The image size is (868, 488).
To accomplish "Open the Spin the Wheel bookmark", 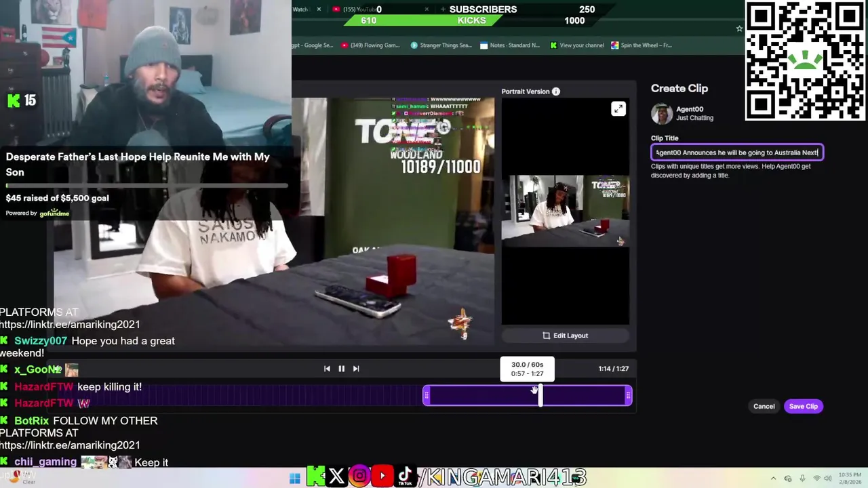I will click(641, 45).
